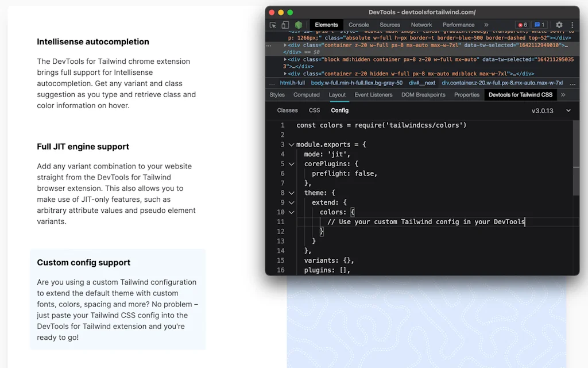This screenshot has width=588, height=368.
Task: Open the DevTools settings gear
Action: [559, 25]
